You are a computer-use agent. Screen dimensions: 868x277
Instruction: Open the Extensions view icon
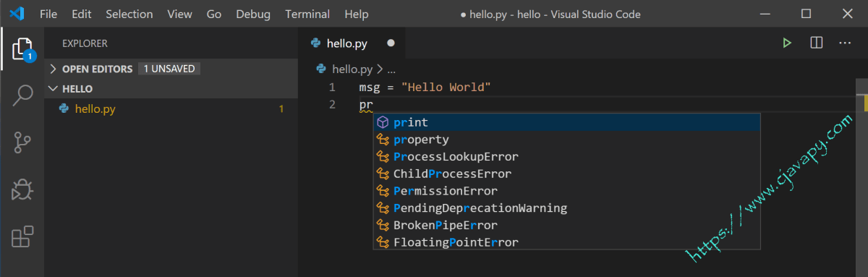point(22,236)
